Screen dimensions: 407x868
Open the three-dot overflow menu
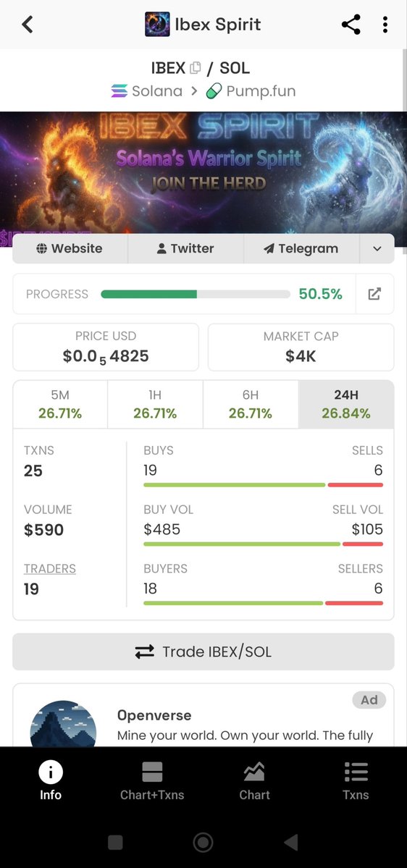point(385,25)
